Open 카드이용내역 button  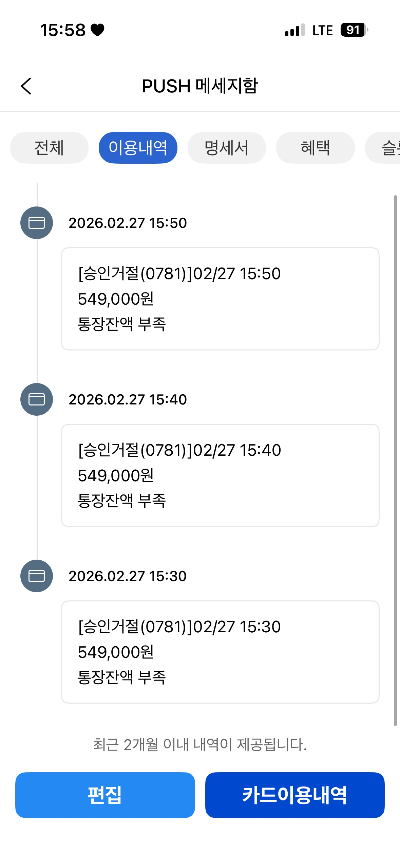click(294, 795)
